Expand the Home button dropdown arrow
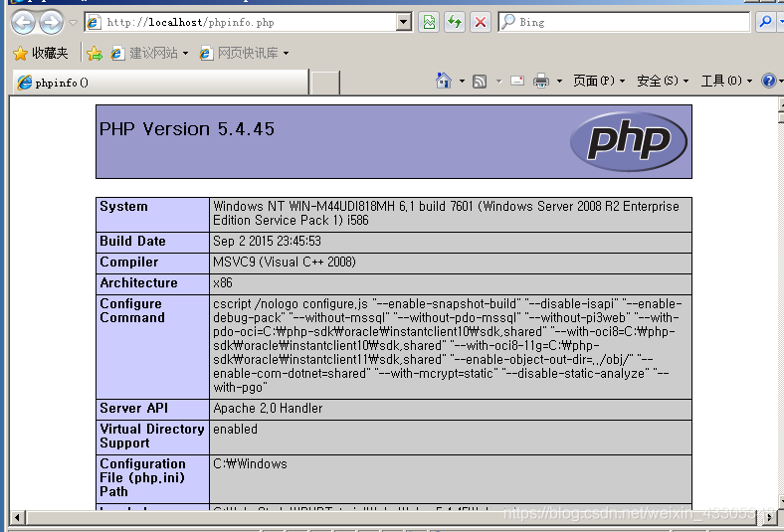This screenshot has width=784, height=532. (462, 81)
